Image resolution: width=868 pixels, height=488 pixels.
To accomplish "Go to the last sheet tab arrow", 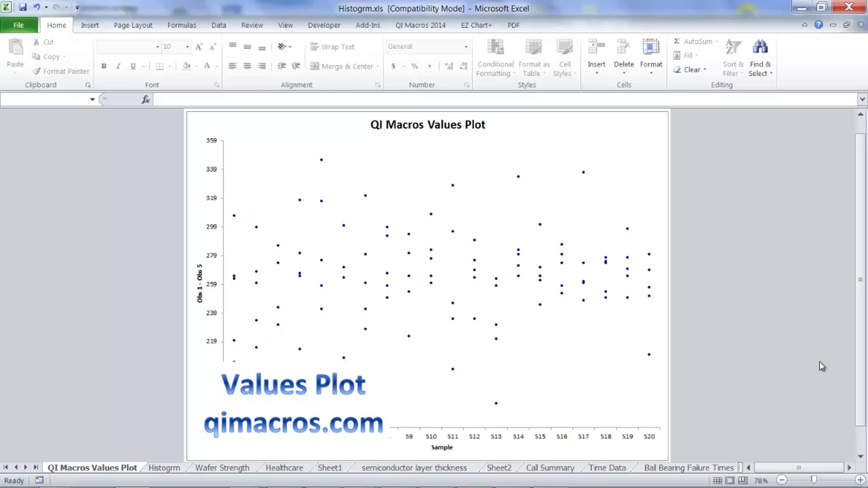I will [36, 467].
